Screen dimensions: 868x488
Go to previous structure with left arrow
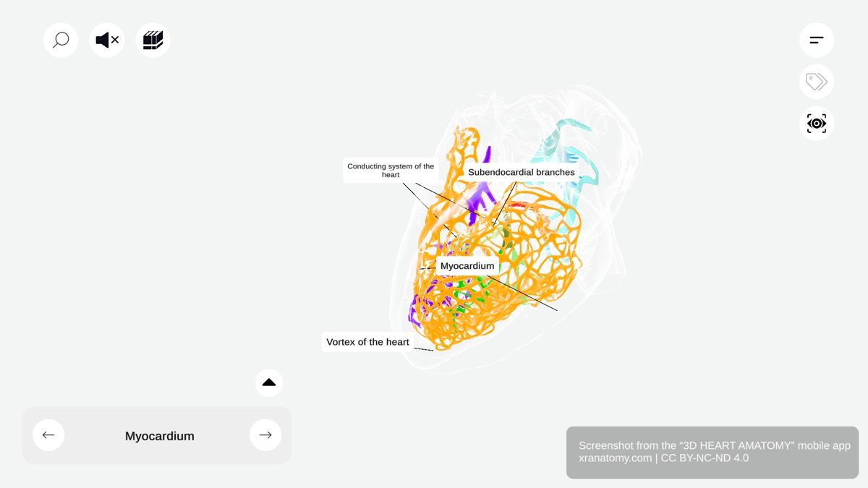point(48,435)
